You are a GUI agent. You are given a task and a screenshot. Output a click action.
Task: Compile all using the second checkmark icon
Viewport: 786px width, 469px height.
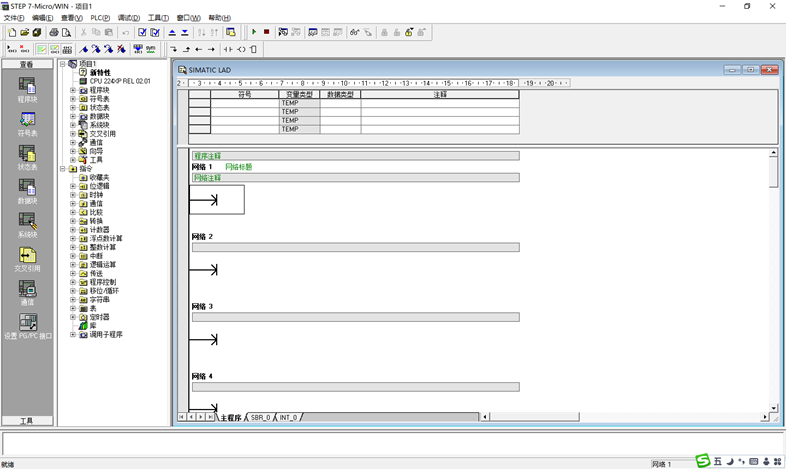[155, 33]
